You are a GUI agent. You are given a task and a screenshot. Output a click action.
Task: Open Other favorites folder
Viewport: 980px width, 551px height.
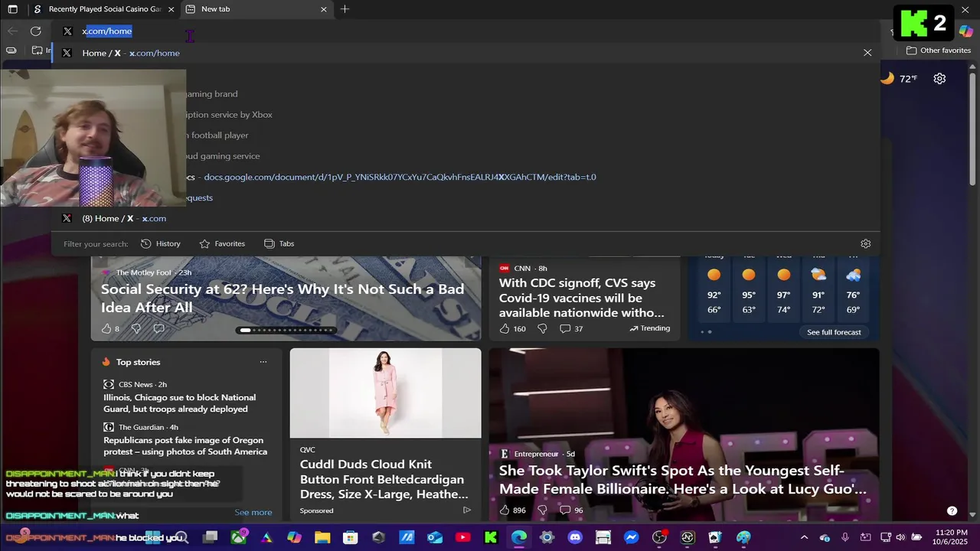[x=939, y=51]
